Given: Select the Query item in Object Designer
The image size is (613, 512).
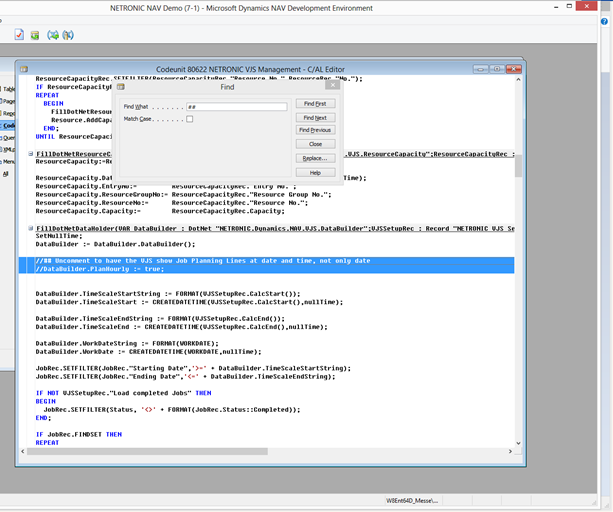Looking at the screenshot, I should [8, 138].
